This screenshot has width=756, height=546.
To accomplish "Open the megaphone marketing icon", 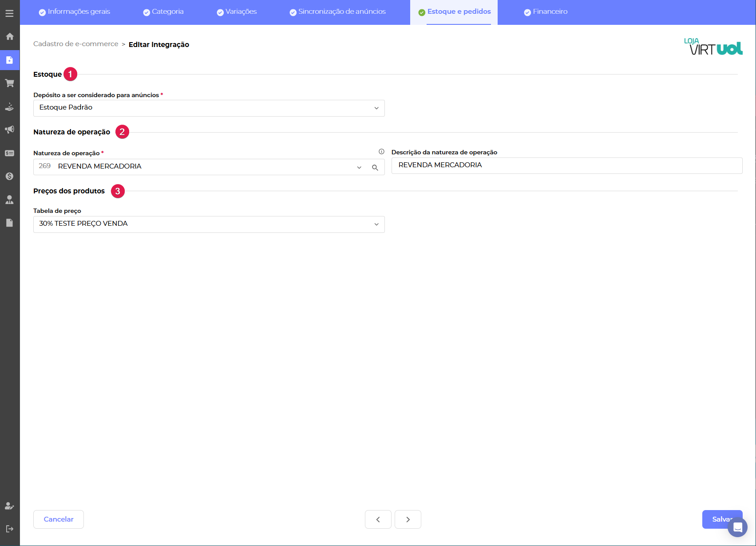I will [9, 130].
